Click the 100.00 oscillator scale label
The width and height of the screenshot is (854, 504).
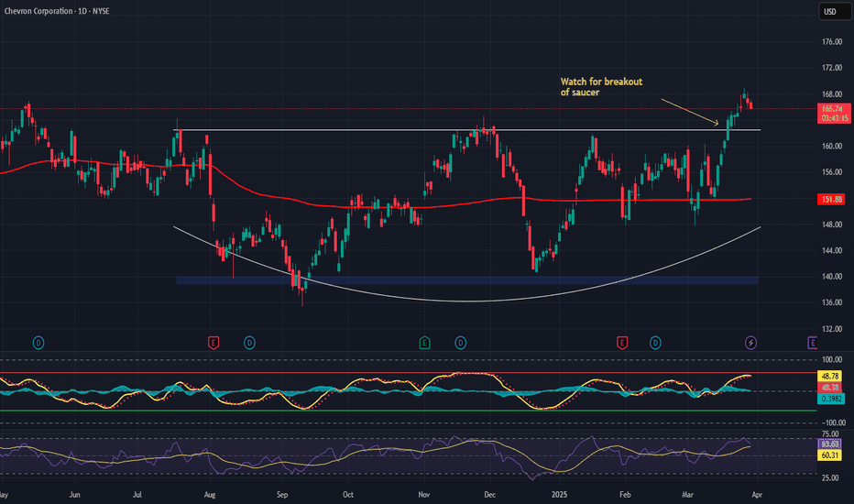(832, 359)
